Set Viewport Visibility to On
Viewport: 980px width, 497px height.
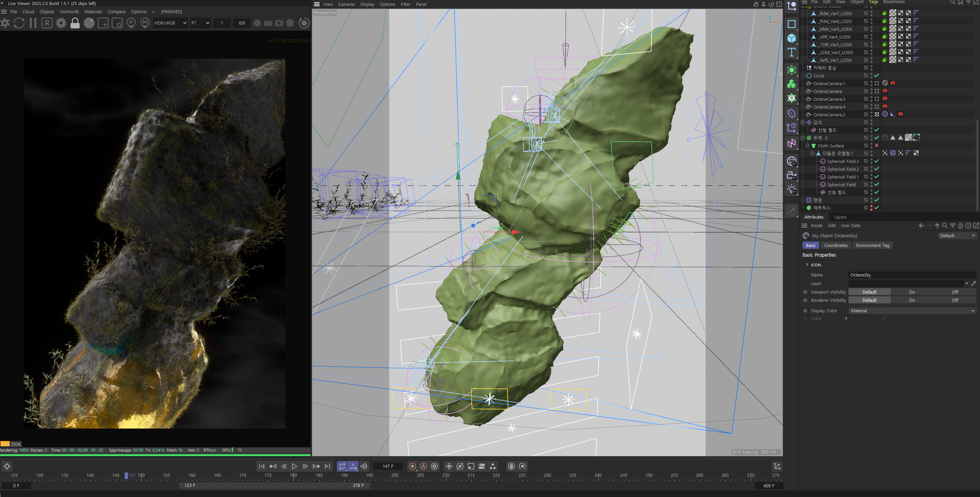click(x=912, y=292)
